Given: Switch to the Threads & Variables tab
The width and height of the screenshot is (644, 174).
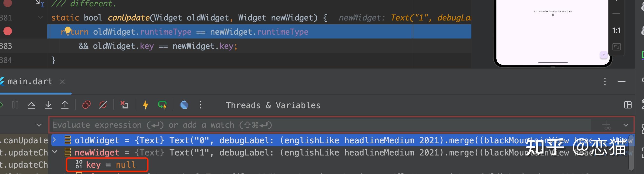Looking at the screenshot, I should pos(273,105).
